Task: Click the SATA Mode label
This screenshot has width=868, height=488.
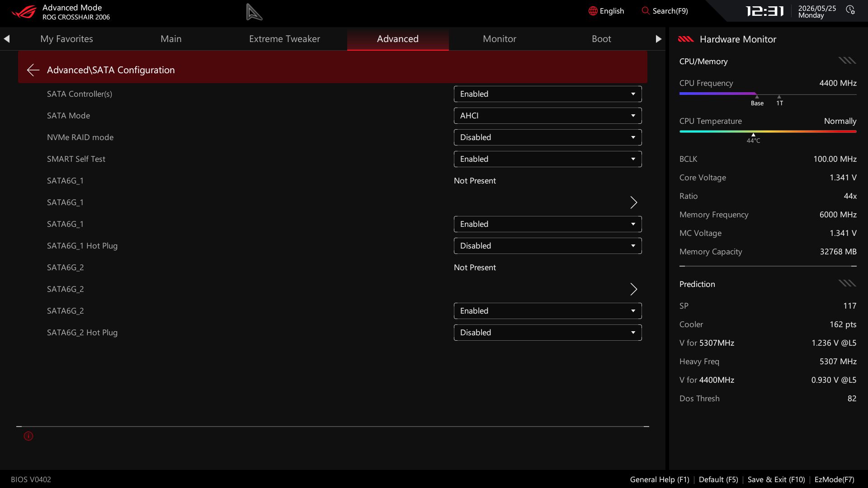Action: (x=68, y=116)
